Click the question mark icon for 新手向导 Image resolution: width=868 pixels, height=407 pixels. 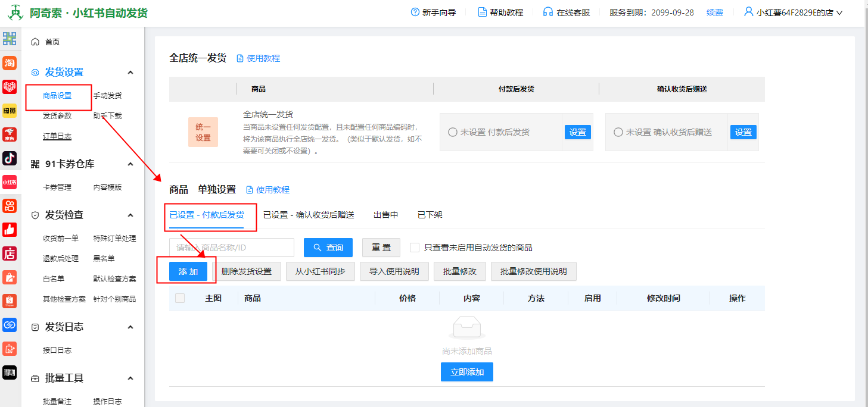pyautogui.click(x=415, y=12)
